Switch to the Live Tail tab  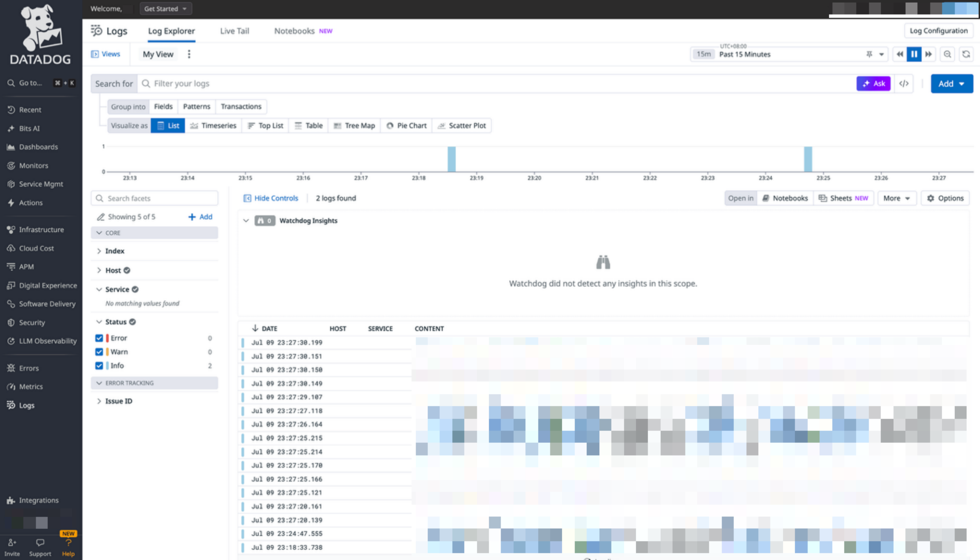pyautogui.click(x=234, y=31)
